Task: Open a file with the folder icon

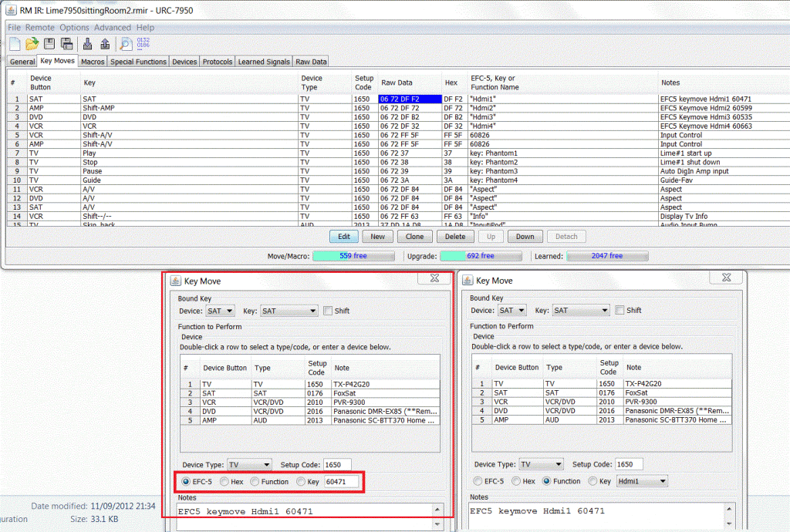Action: pos(32,44)
